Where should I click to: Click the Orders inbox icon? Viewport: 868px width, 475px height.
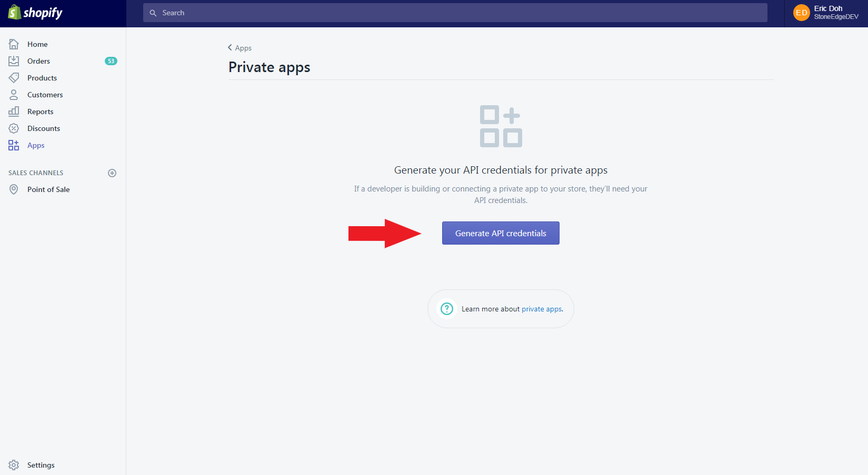(14, 61)
